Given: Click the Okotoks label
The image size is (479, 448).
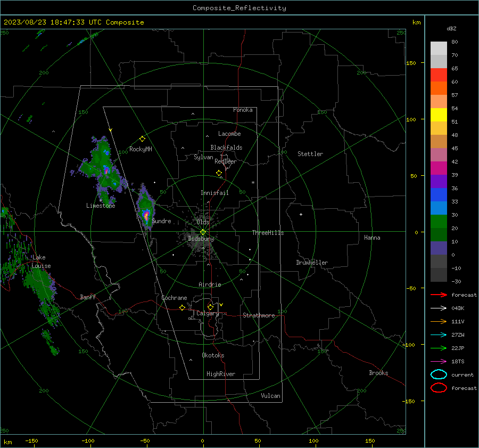Looking at the screenshot, I should tap(212, 355).
